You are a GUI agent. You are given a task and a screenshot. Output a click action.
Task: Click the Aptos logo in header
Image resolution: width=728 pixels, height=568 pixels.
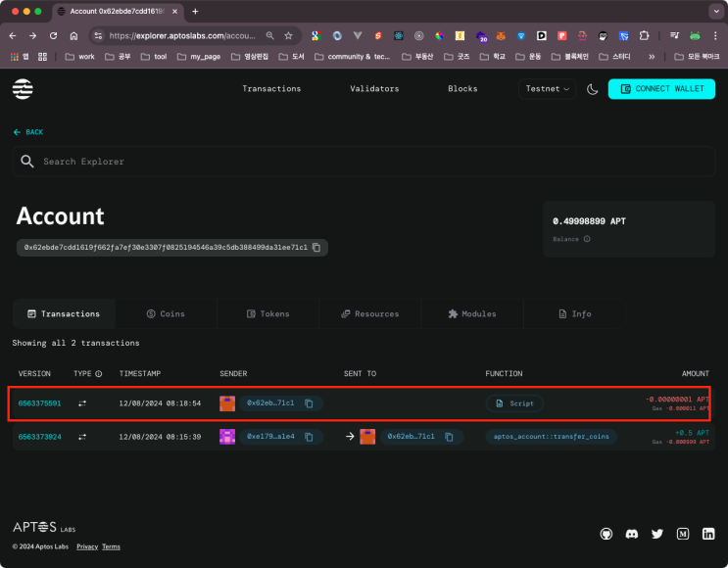pyautogui.click(x=23, y=89)
